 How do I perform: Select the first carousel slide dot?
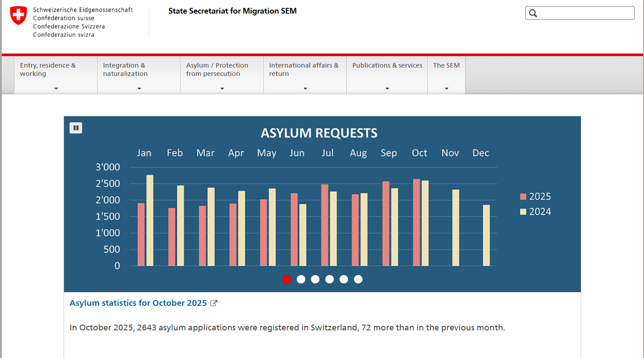(287, 279)
